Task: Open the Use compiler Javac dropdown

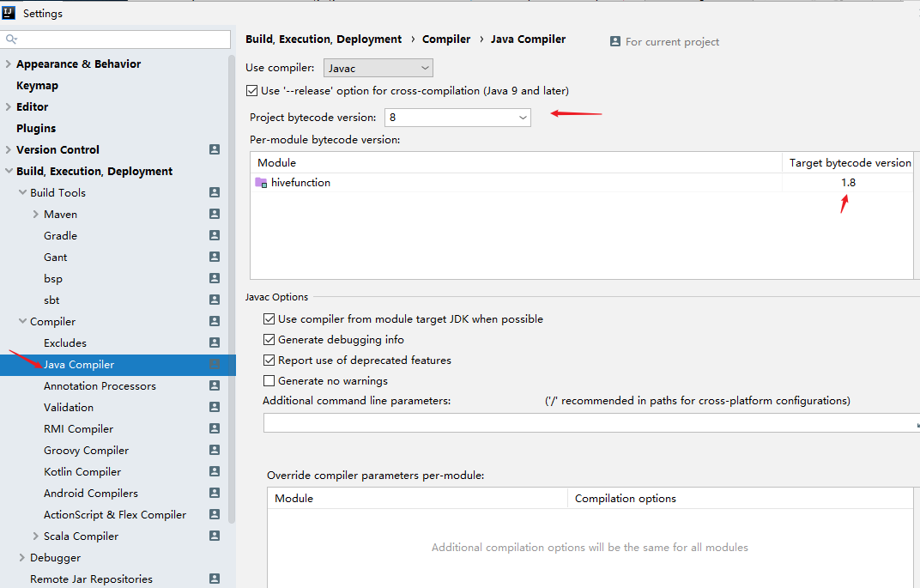Action: point(378,68)
